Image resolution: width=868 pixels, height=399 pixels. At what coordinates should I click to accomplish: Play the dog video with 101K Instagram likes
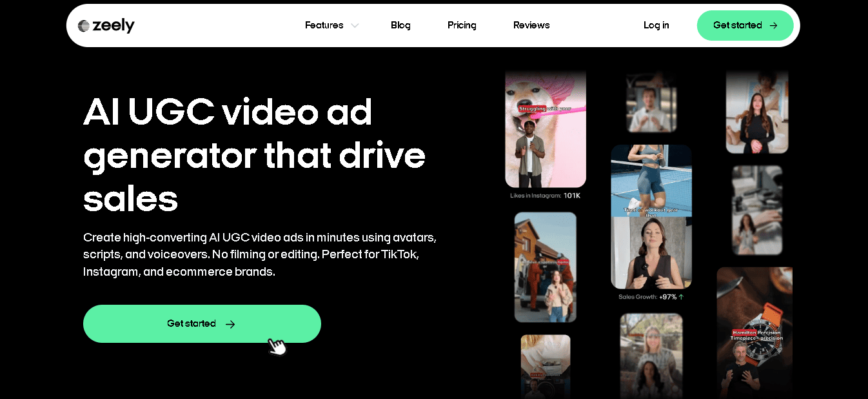coord(545,129)
